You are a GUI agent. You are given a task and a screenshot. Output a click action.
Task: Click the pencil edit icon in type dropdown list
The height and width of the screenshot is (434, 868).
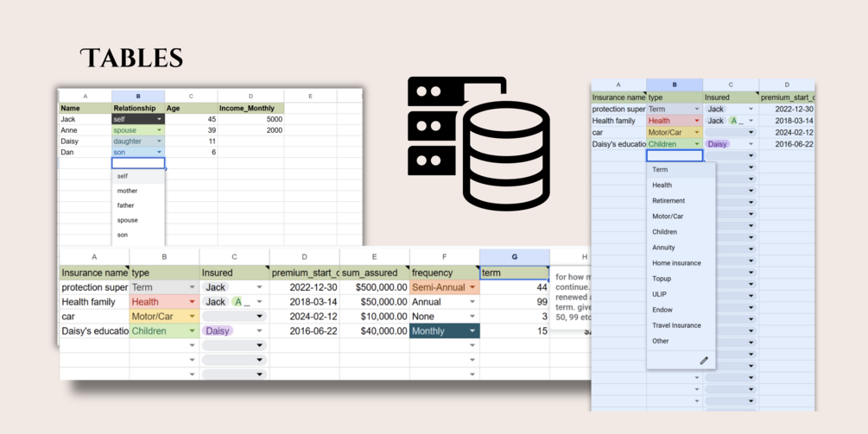tap(704, 361)
